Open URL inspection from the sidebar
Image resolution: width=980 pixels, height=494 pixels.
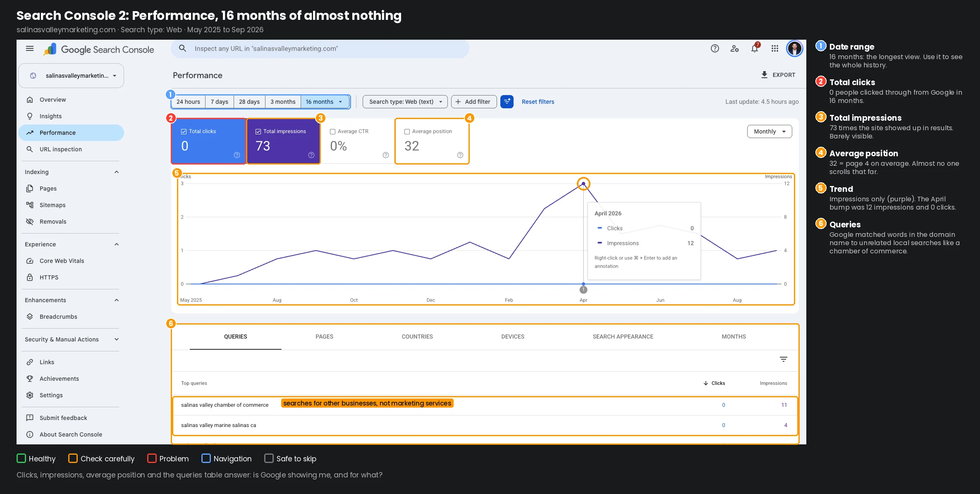[71, 149]
